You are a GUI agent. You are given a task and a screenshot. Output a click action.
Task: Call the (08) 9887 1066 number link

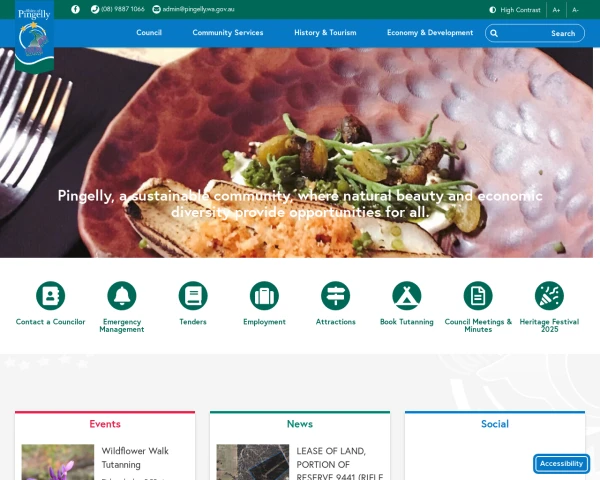click(123, 9)
